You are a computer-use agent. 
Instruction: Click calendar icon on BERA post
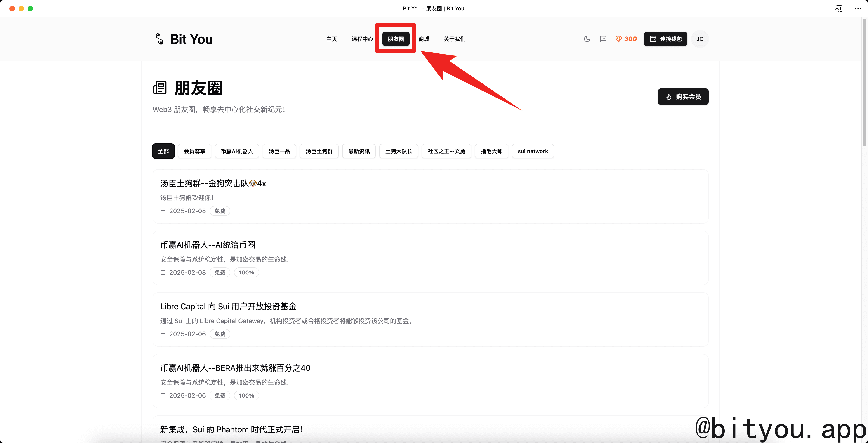[163, 396]
